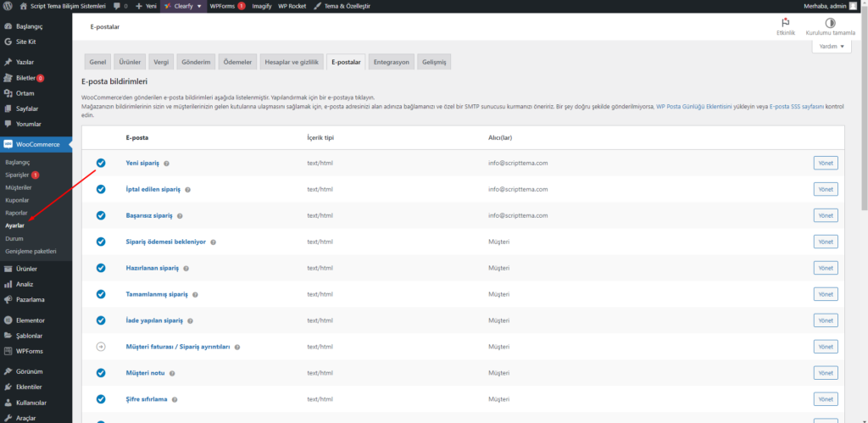
Task: Click the admin avatar in top bar
Action: (x=853, y=6)
